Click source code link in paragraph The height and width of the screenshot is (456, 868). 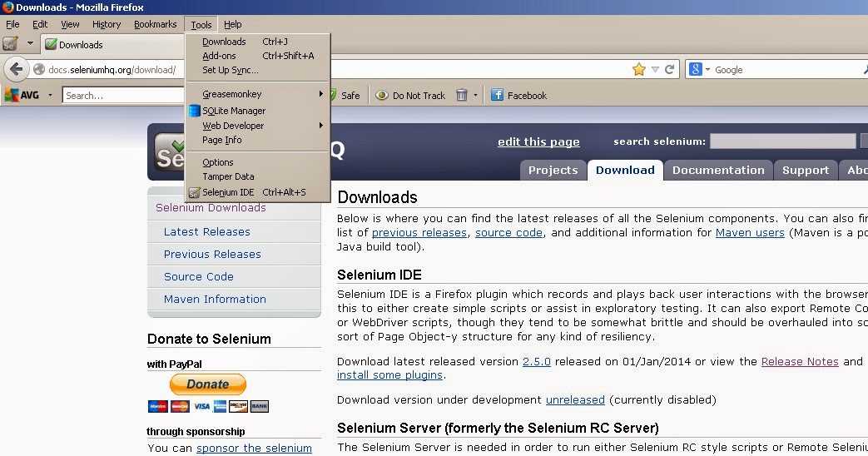pyautogui.click(x=508, y=232)
